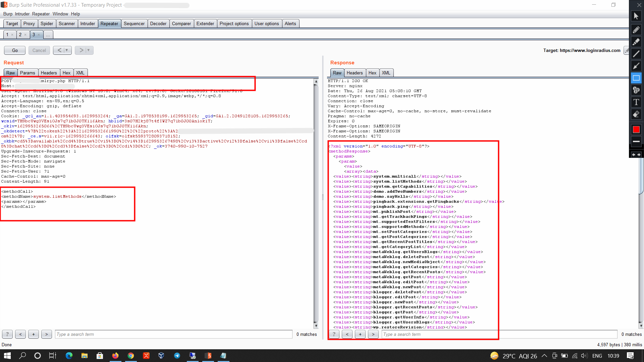
Task: Go to previous match in response search
Action: click(x=347, y=334)
